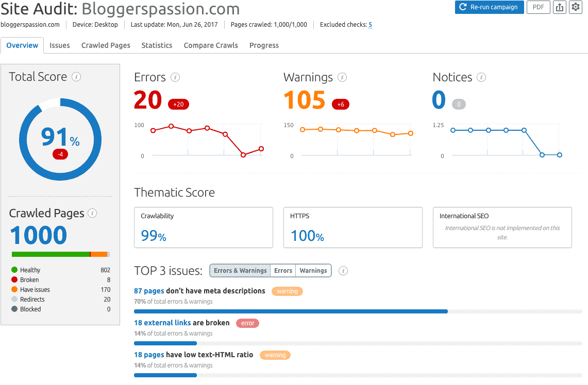
Task: Click the orange 105 warnings count
Action: pyautogui.click(x=304, y=100)
